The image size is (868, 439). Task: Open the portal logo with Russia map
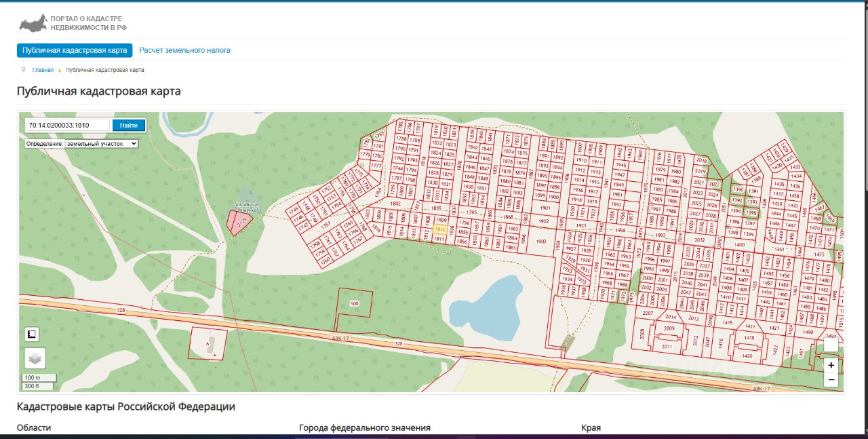[x=73, y=23]
